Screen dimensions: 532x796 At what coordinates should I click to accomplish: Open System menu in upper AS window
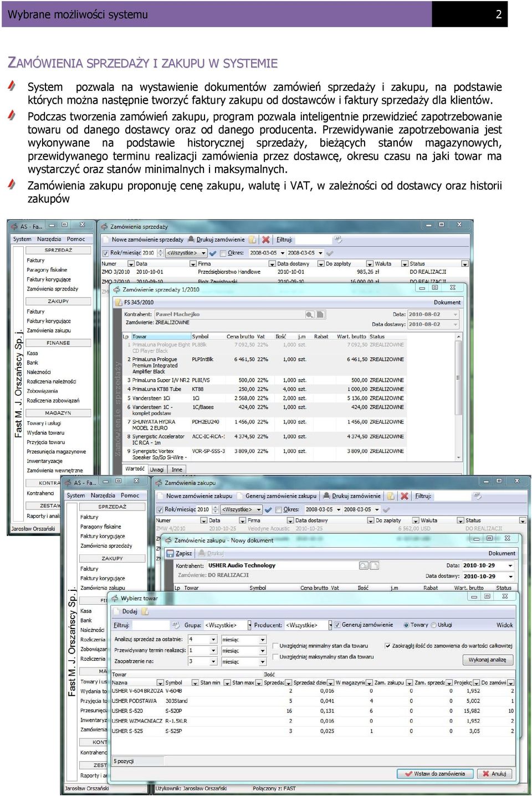[x=22, y=239]
